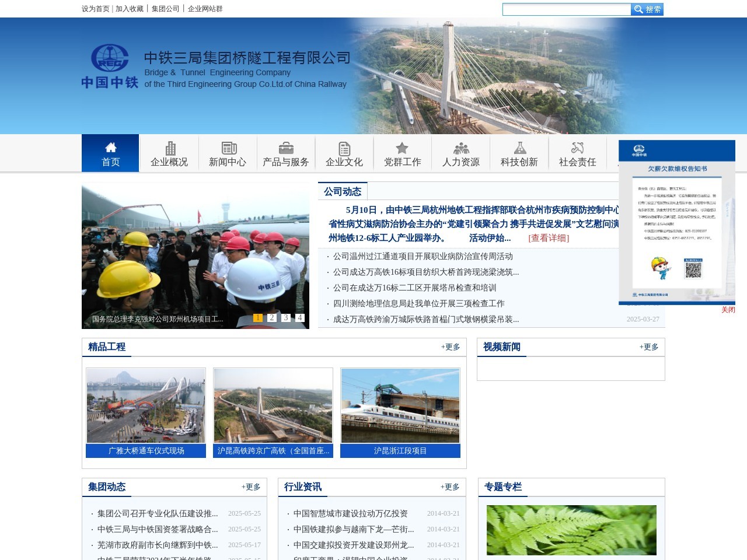This screenshot has width=747, height=560.
Task: Click 广雅大桥通车仪式现场 caption
Action: pyautogui.click(x=146, y=451)
